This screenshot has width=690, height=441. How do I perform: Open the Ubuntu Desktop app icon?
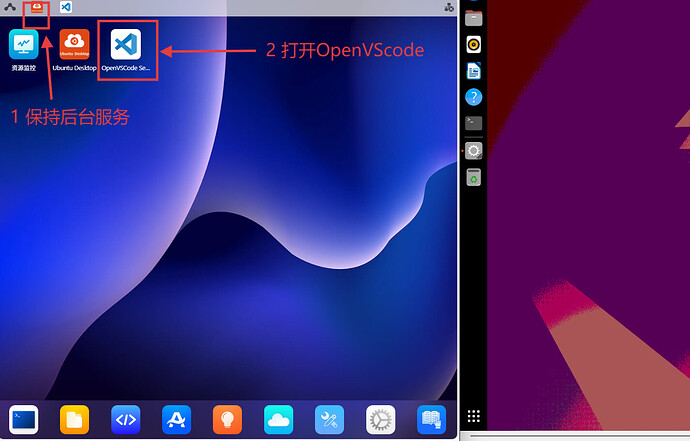[74, 45]
